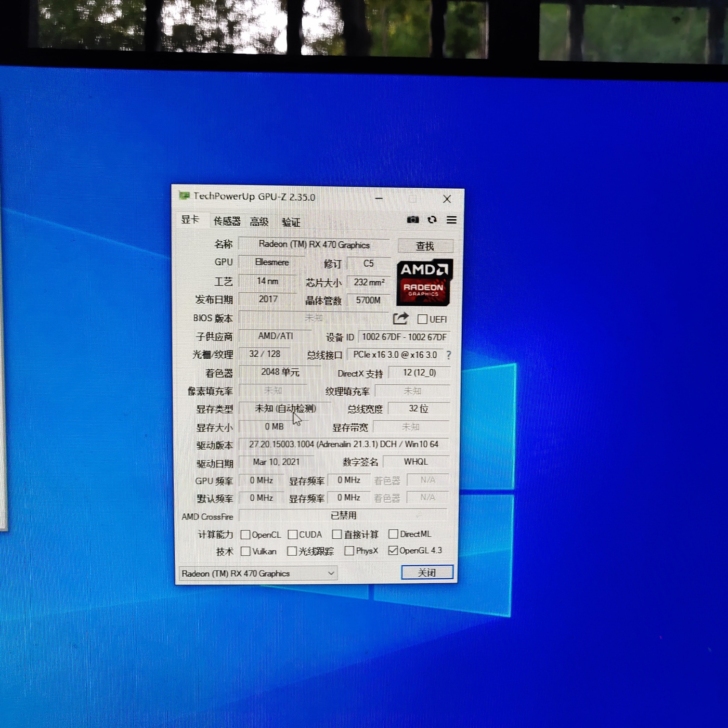Click the memory size value 0 MB
Screen dimensions: 728x728
click(x=274, y=427)
